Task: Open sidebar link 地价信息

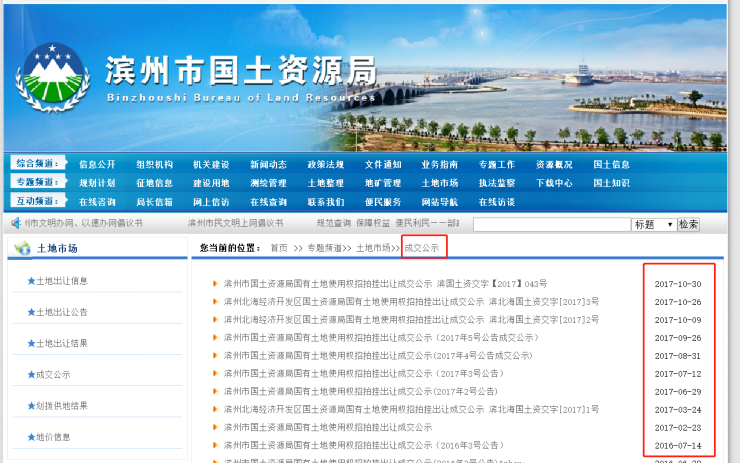Action: click(53, 437)
